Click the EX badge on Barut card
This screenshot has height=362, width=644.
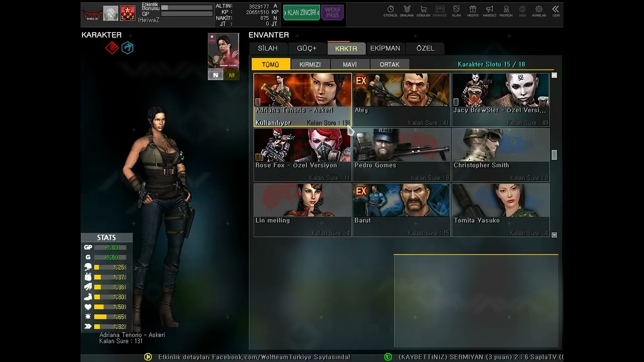361,191
